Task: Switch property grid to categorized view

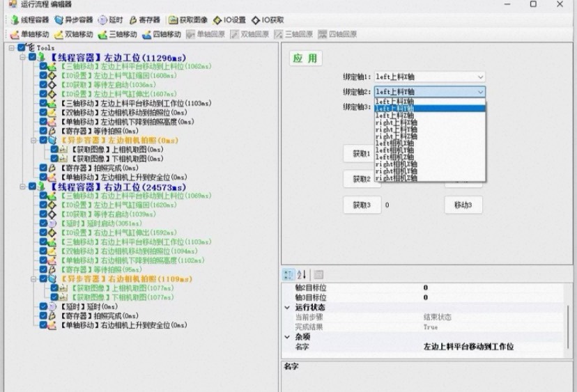Action: pos(288,274)
